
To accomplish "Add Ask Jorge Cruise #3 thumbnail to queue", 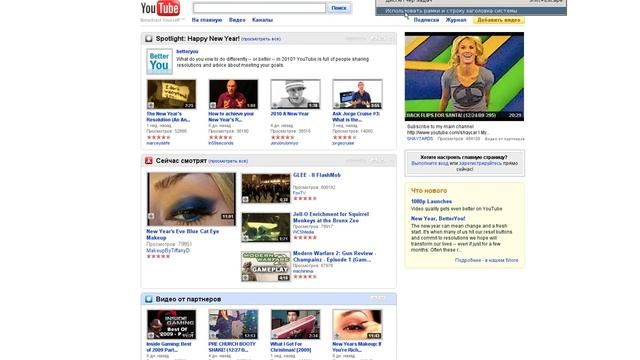I will coord(337,105).
